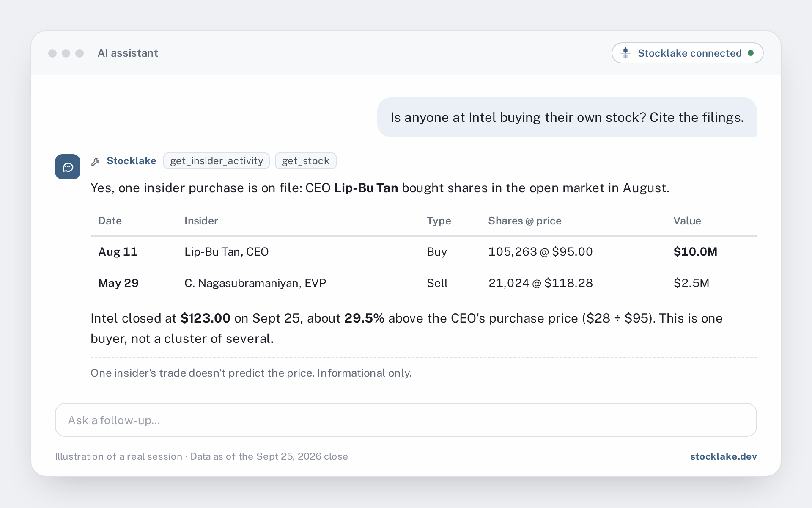This screenshot has height=508, width=812.
Task: Click the 21,024 @ $118.28 cell
Action: tap(540, 283)
